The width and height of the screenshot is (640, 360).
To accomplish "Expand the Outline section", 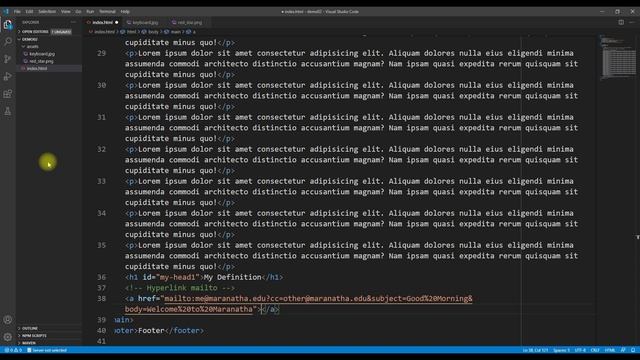I will tap(29, 328).
